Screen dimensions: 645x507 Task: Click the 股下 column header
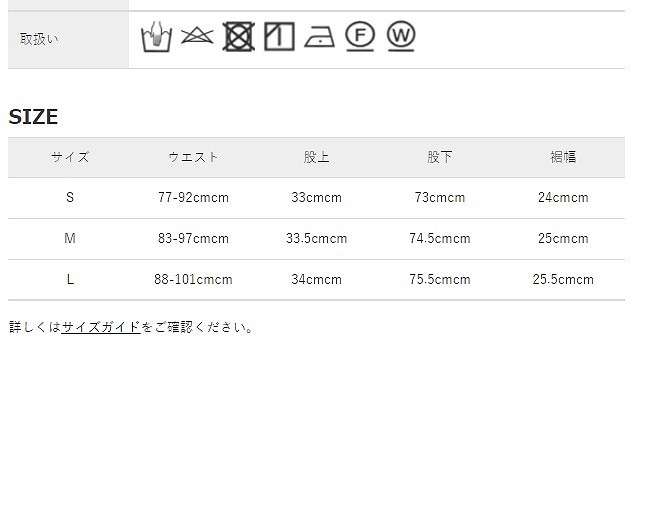point(440,157)
